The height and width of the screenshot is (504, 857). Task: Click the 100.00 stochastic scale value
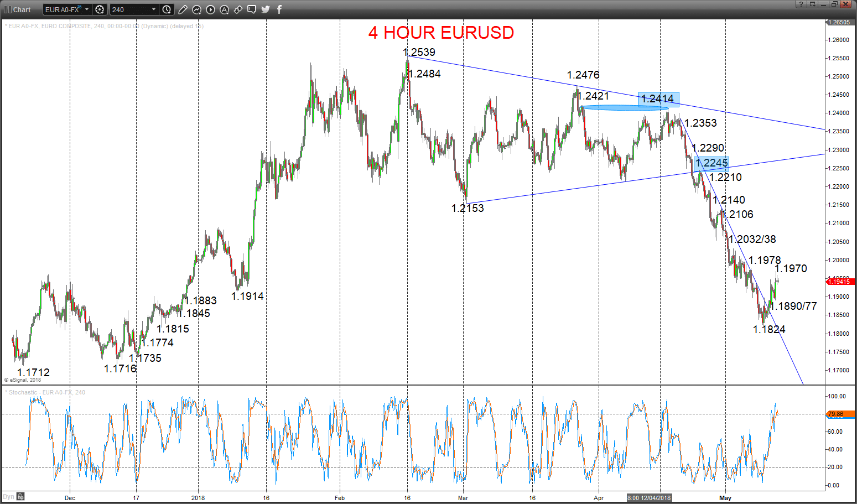coord(837,396)
